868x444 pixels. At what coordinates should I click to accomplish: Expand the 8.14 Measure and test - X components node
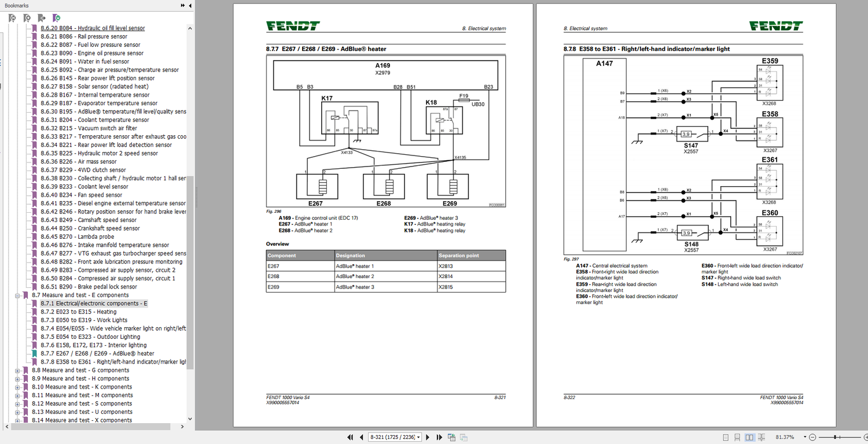coord(17,420)
